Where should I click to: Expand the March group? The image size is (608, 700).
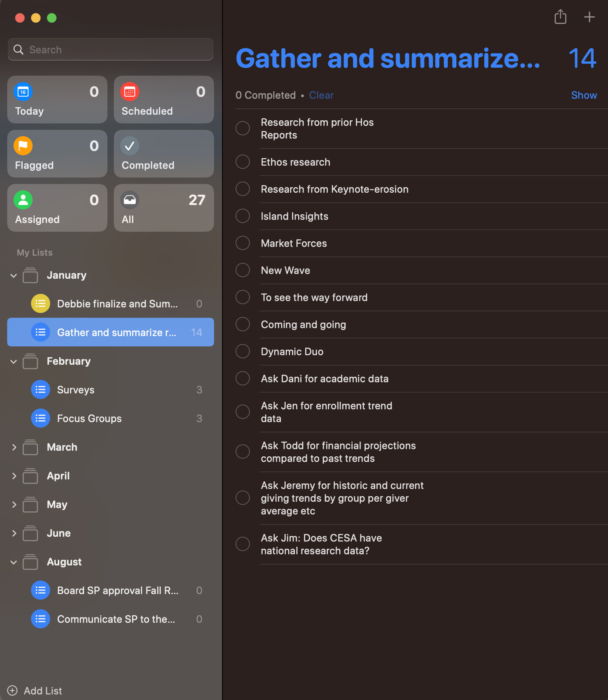[x=14, y=448]
